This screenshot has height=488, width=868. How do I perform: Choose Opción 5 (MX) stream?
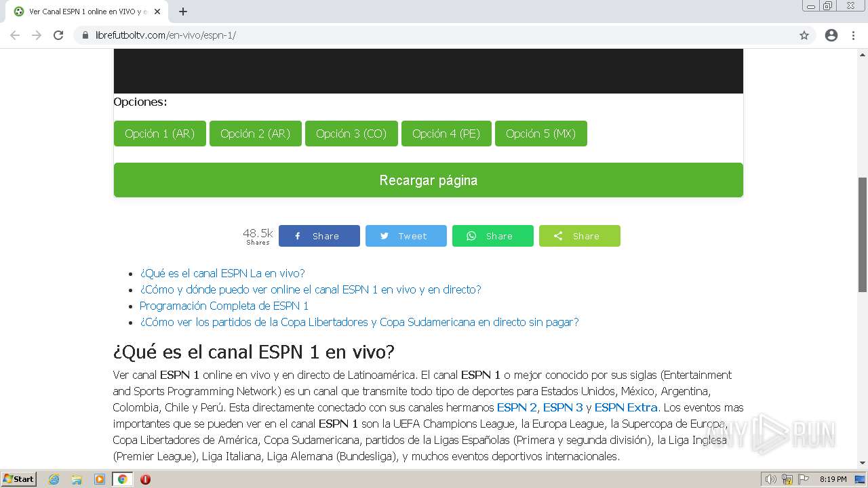click(541, 134)
